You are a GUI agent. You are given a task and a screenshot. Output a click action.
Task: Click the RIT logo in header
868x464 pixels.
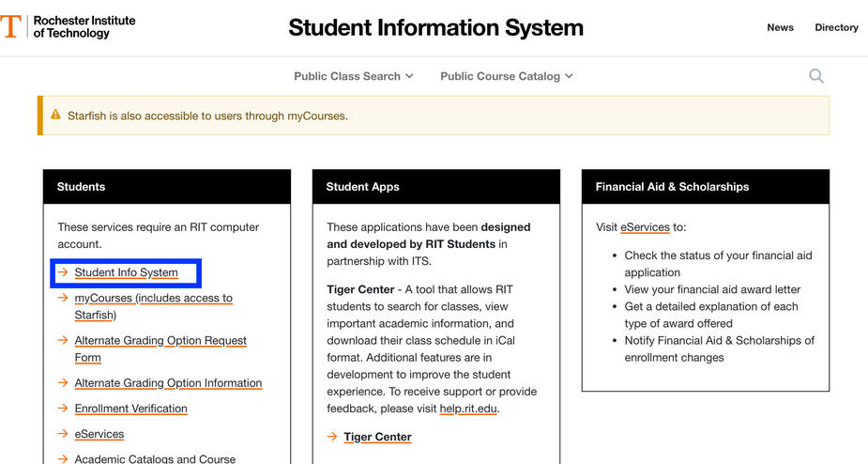10,26
